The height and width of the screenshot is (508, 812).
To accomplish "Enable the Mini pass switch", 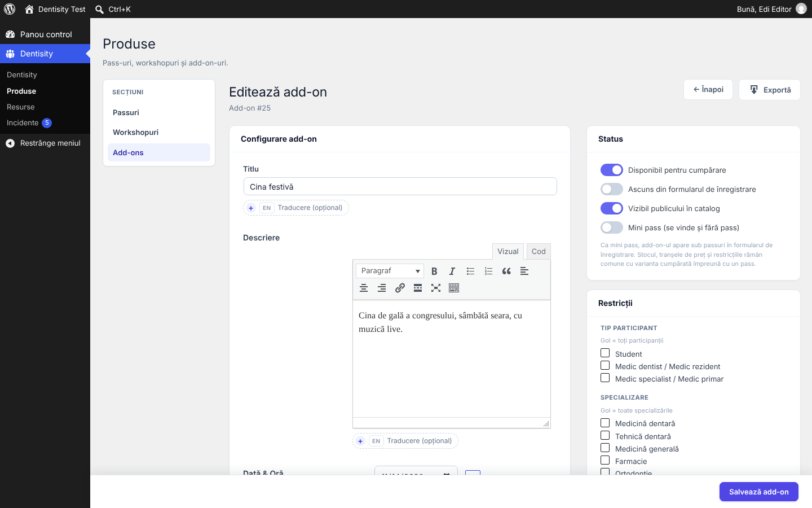I will tap(612, 227).
